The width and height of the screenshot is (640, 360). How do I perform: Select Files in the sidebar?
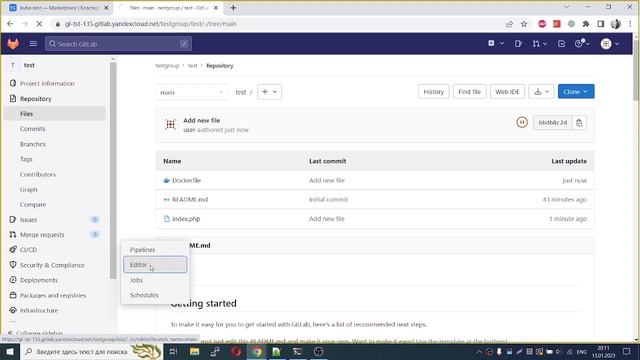54,114
